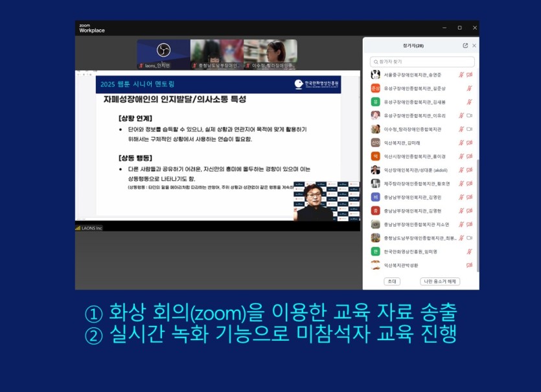Toggle camera icon for 서울중구장애인복지관_송연준
The width and height of the screenshot is (541, 392).
pyautogui.click(x=470, y=75)
